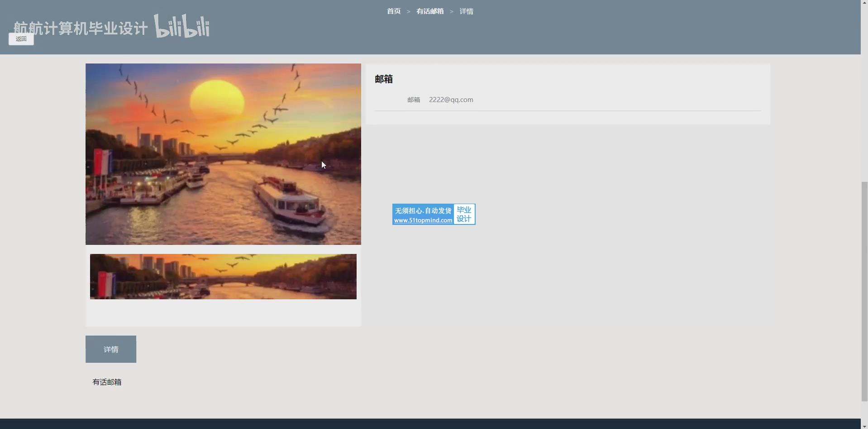Viewport: 868px width, 429px height.
Task: Switch to the 详情 tab
Action: 111,349
